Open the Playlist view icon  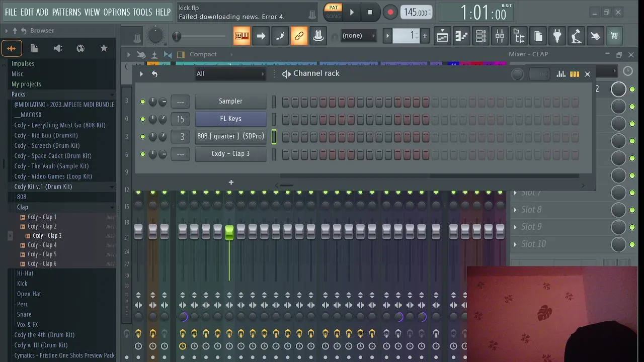442,36
